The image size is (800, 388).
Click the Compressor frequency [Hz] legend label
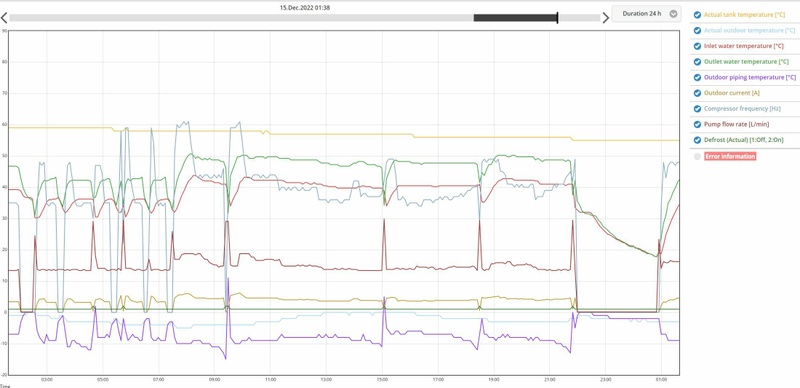click(742, 109)
